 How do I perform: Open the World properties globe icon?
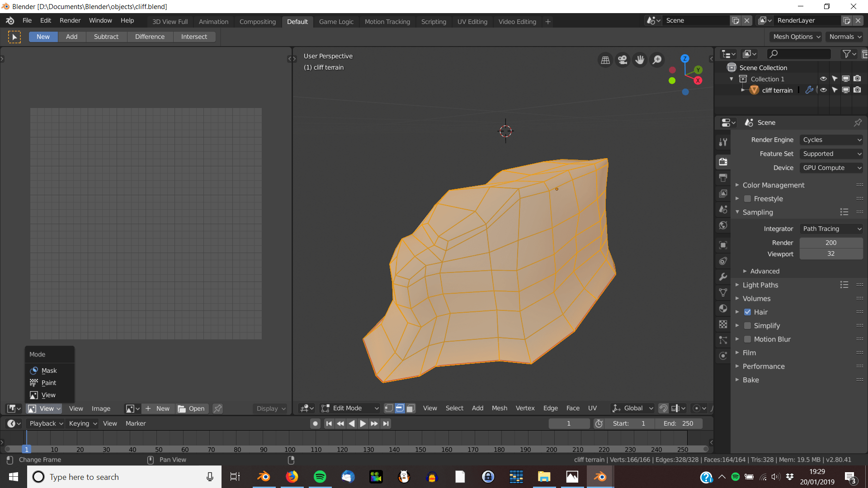tap(723, 225)
